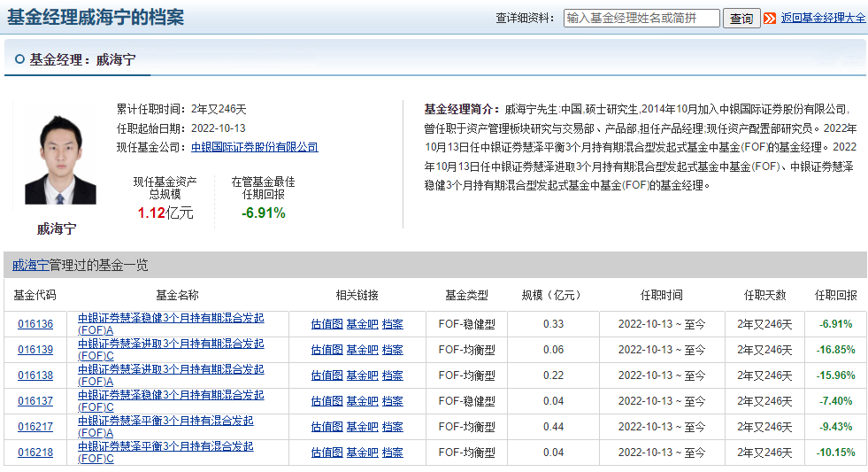The height and width of the screenshot is (472, 868).
Task: Click the 1.12亿元 total asset value
Action: 165,213
